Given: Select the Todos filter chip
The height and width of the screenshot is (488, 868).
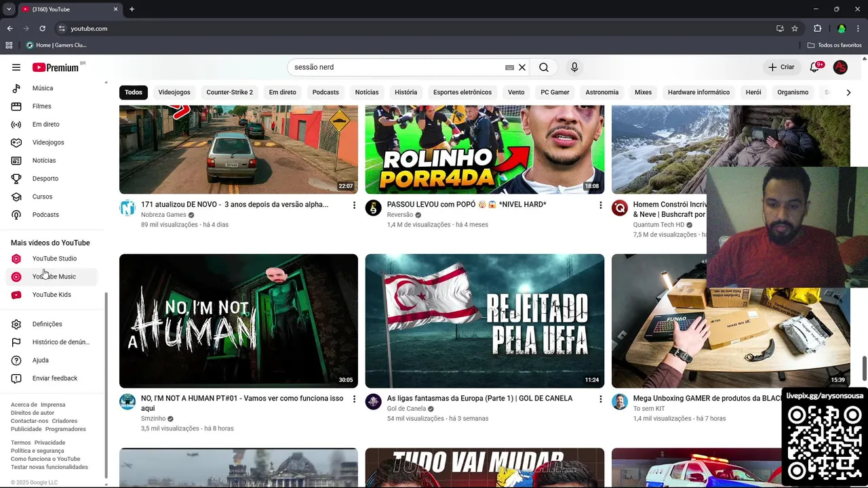Looking at the screenshot, I should pyautogui.click(x=134, y=92).
